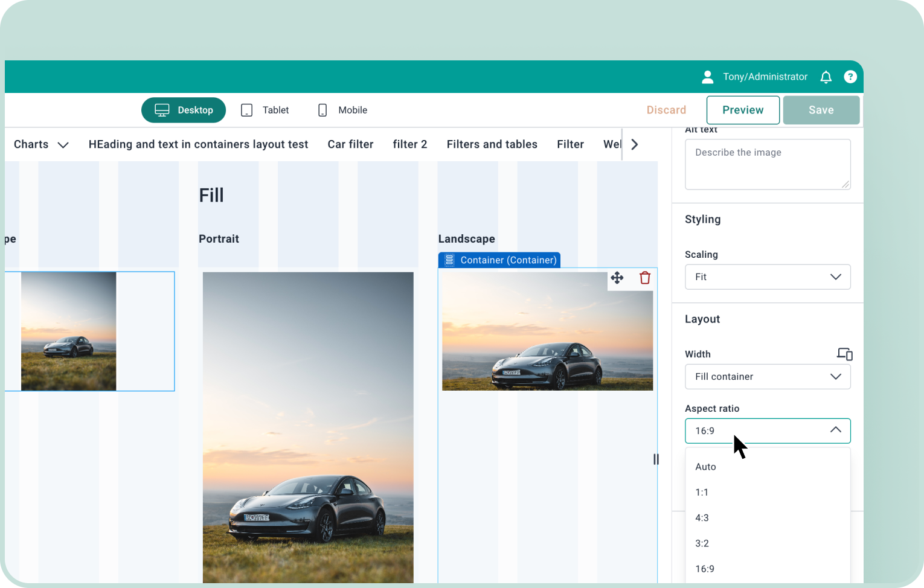Click the Tony/Administrator user name

(x=765, y=77)
